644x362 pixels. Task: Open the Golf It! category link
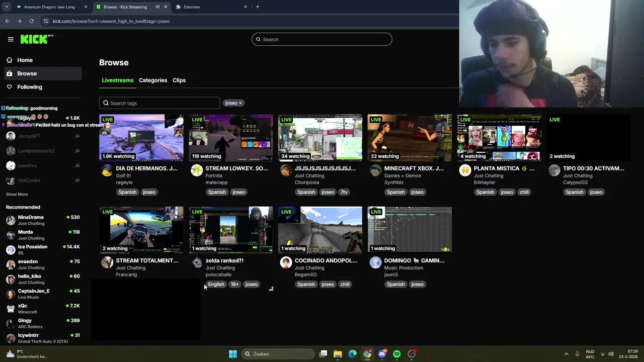[x=124, y=176]
